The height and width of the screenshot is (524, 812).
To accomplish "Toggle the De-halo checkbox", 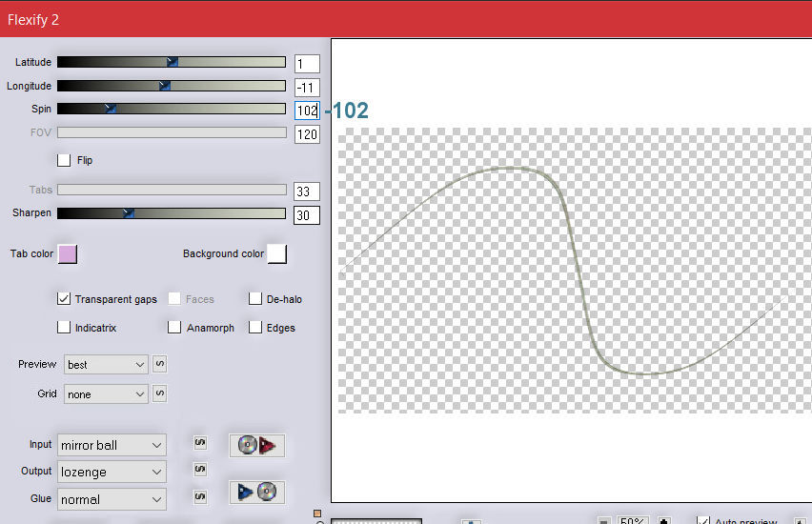I will coord(255,299).
